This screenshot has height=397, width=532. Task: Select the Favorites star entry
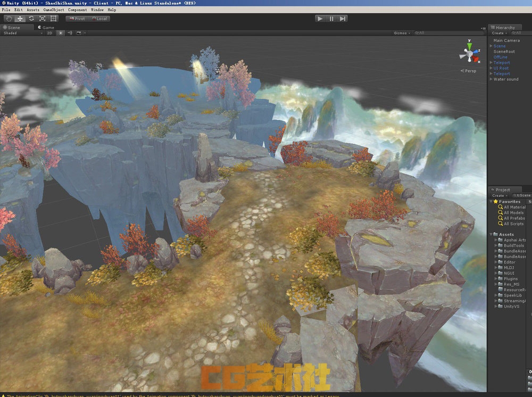(506, 202)
